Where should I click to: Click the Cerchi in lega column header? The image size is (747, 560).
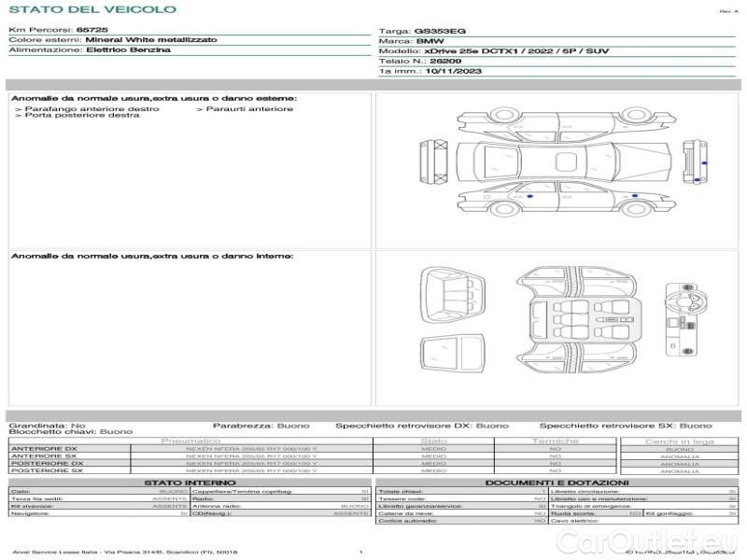coord(679,441)
